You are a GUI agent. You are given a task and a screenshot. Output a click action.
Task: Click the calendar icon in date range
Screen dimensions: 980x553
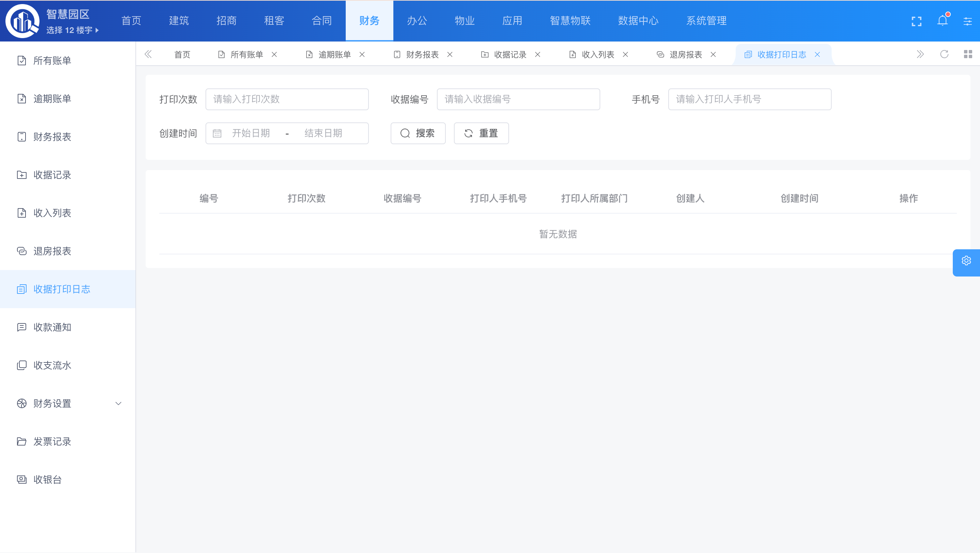pyautogui.click(x=217, y=134)
